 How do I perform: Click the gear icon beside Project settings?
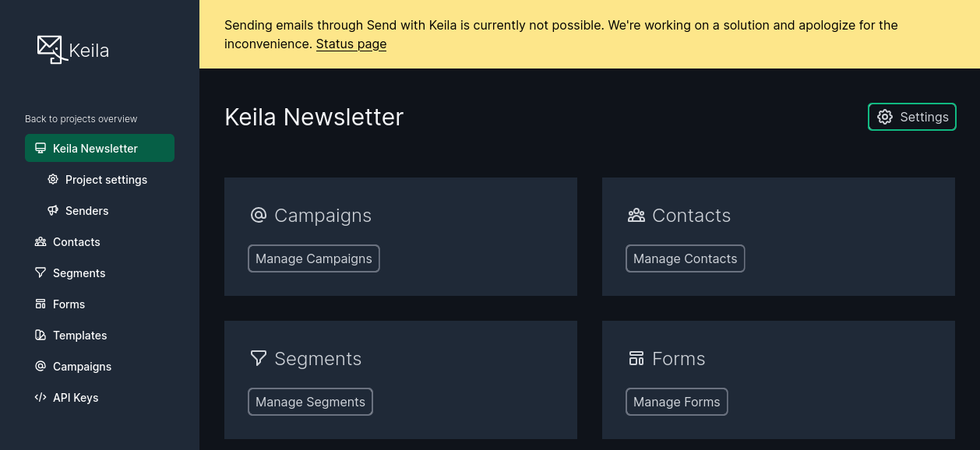(x=53, y=179)
